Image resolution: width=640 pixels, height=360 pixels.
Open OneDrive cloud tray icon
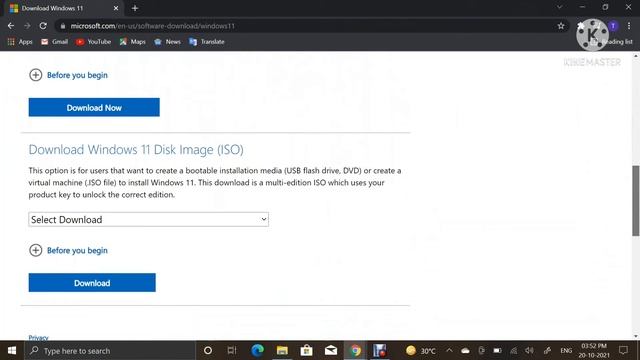pos(465,351)
